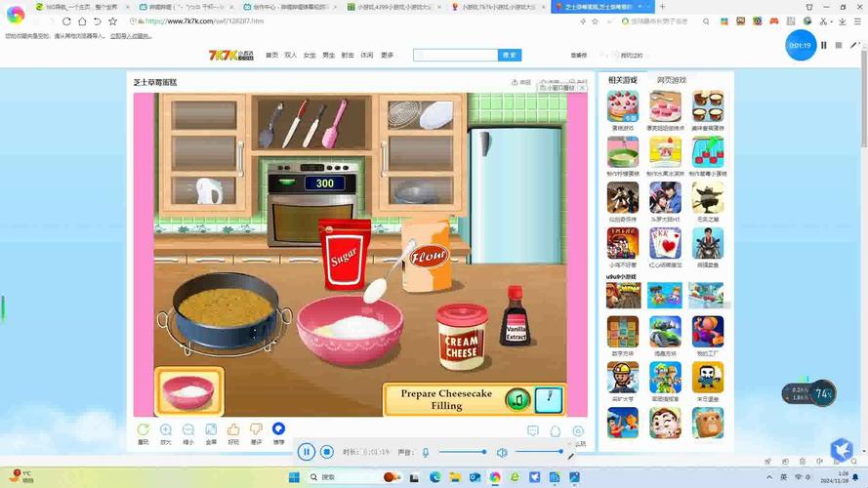Open the 女生 navigation link
This screenshot has height=488, width=868.
(310, 56)
